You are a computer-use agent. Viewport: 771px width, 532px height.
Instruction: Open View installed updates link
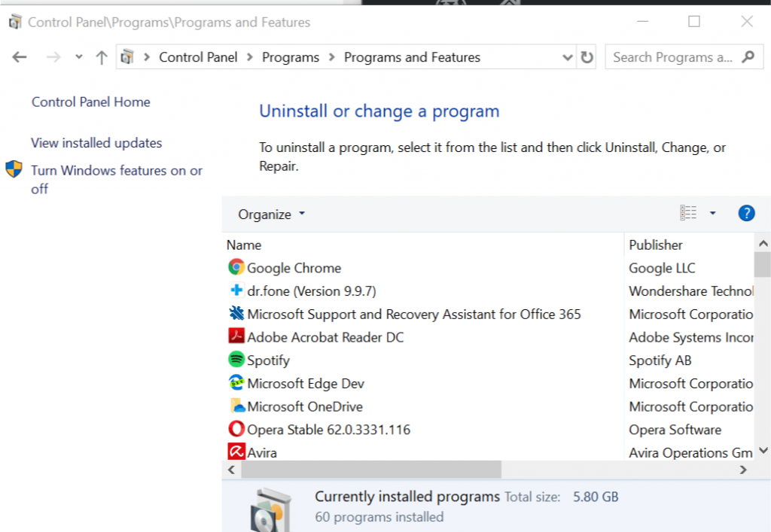pos(96,142)
